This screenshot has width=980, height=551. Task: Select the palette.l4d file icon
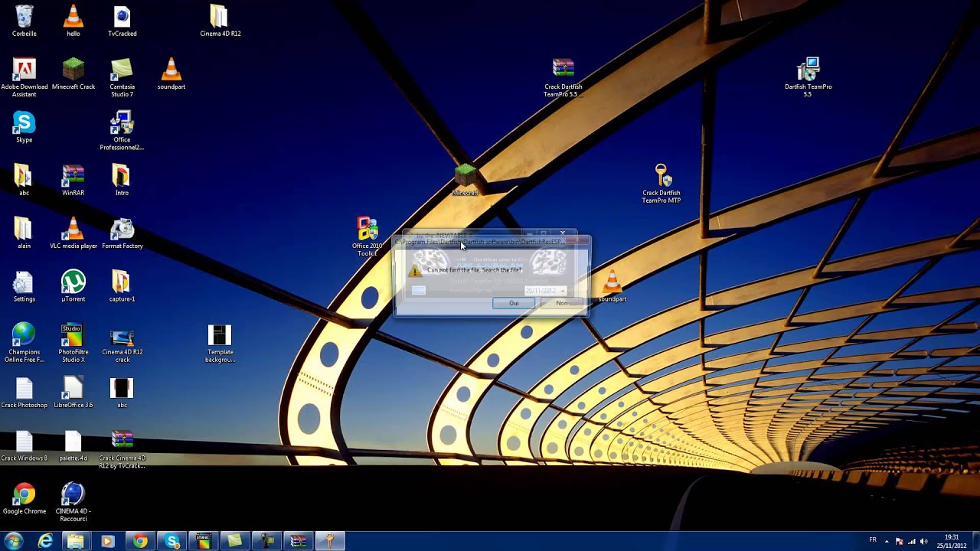point(73,445)
